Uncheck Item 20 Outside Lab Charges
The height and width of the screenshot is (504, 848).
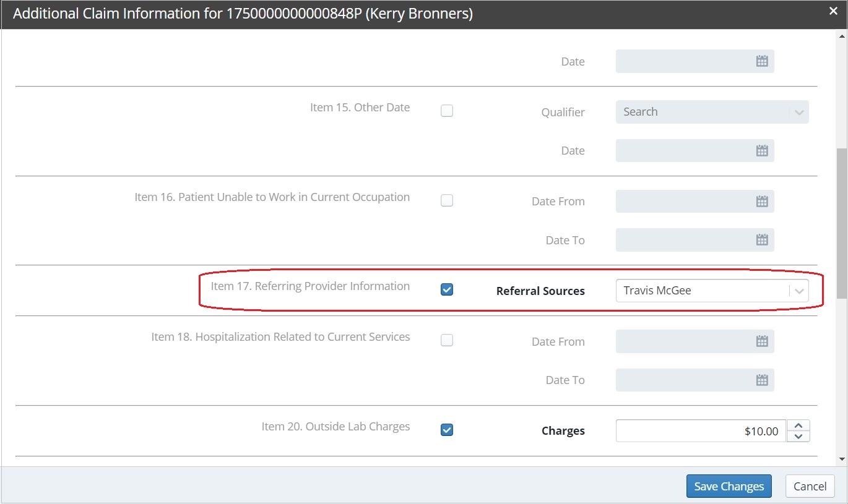click(447, 430)
